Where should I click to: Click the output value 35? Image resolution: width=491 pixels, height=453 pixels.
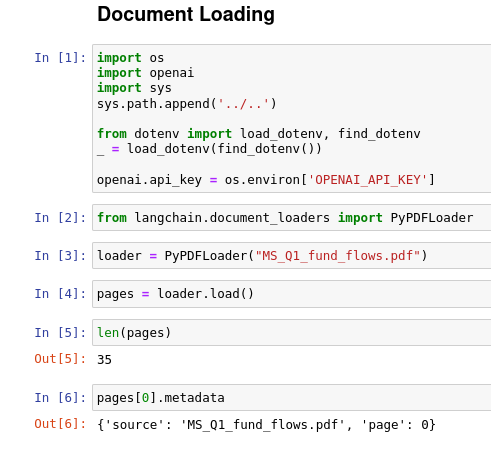(x=104, y=360)
